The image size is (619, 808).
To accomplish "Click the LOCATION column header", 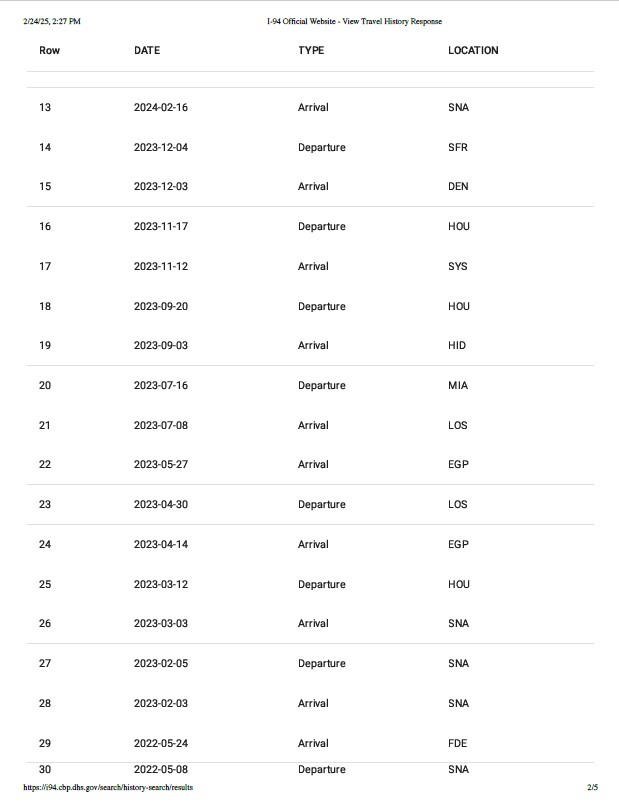I will (x=473, y=50).
